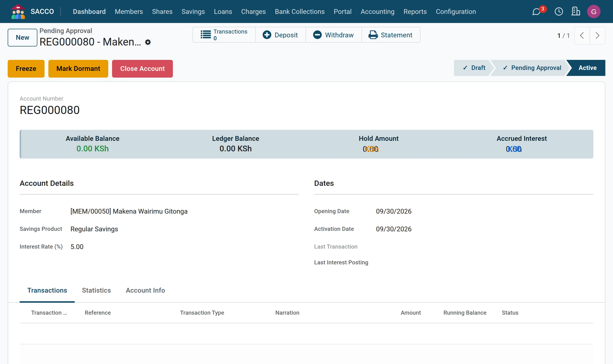613x364 pixels.
Task: Open member Makena Wairimu Gitonga link
Action: coord(129,211)
